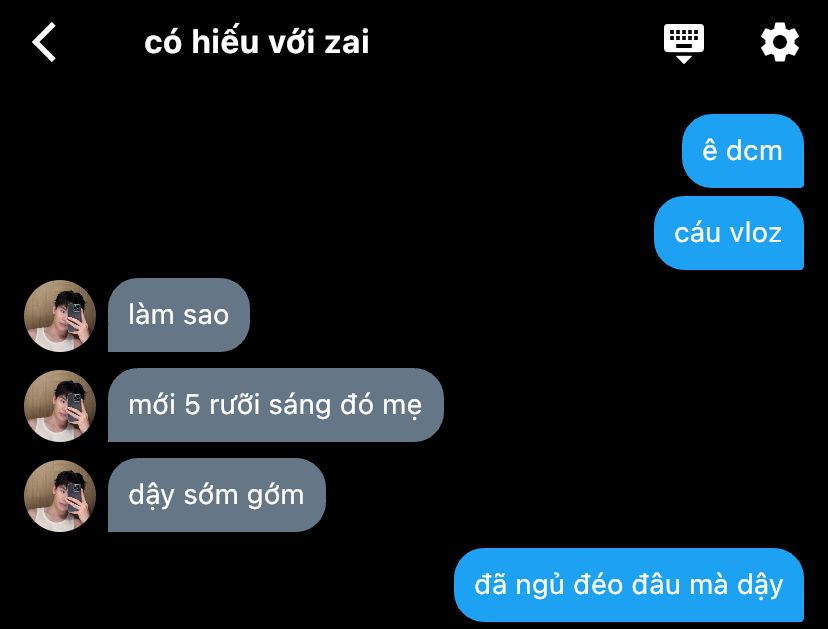Click the word 'sáng' in gray bubble

click(300, 406)
